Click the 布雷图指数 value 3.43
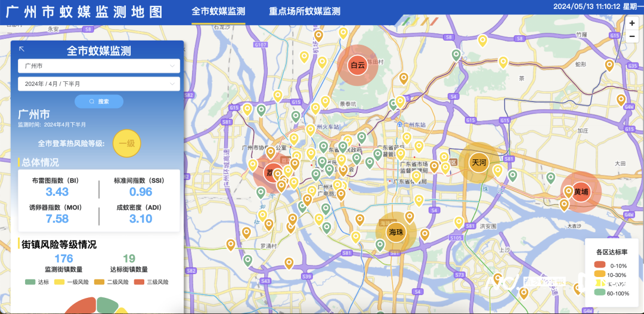Image resolution: width=644 pixels, height=314 pixels. [57, 192]
